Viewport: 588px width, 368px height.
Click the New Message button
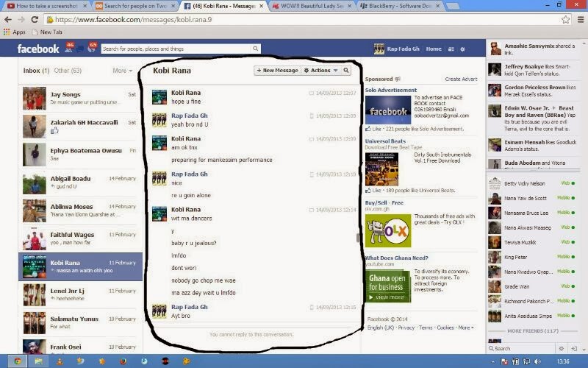click(278, 70)
